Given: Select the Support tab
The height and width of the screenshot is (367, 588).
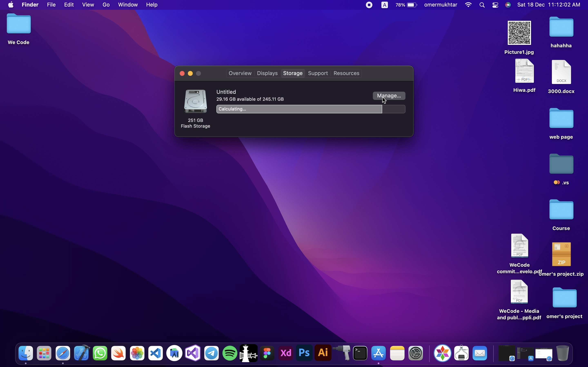Looking at the screenshot, I should pos(318,73).
